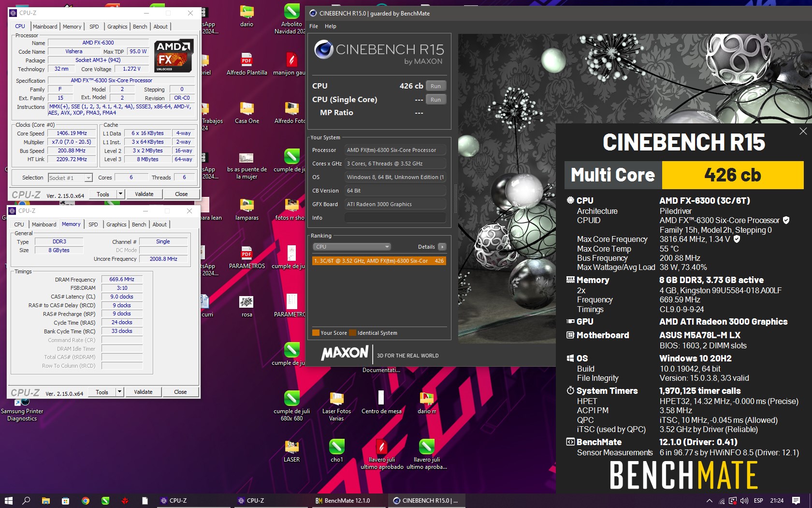Open the 'Casa One' folder icon
Image resolution: width=812 pixels, height=508 pixels.
coord(246,112)
